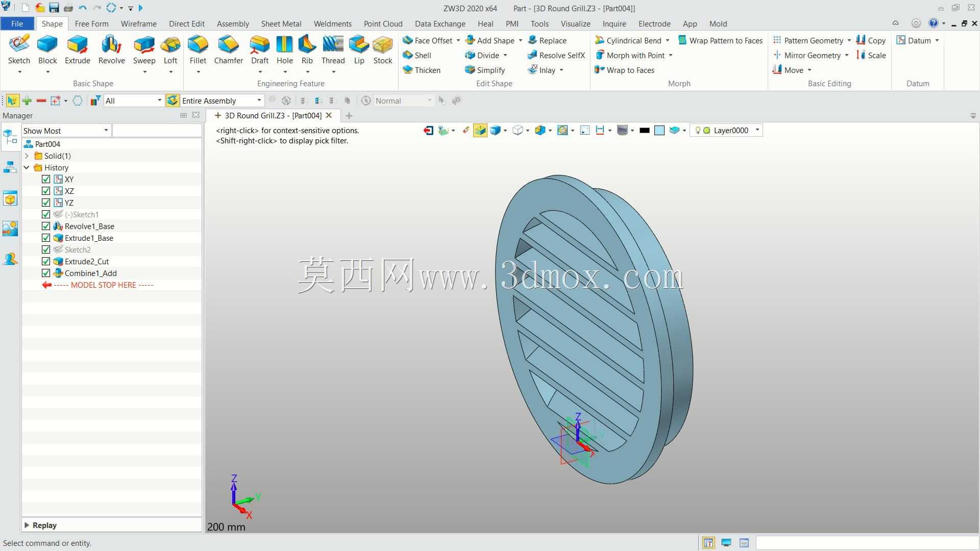Expand the Replay section

coord(27,525)
